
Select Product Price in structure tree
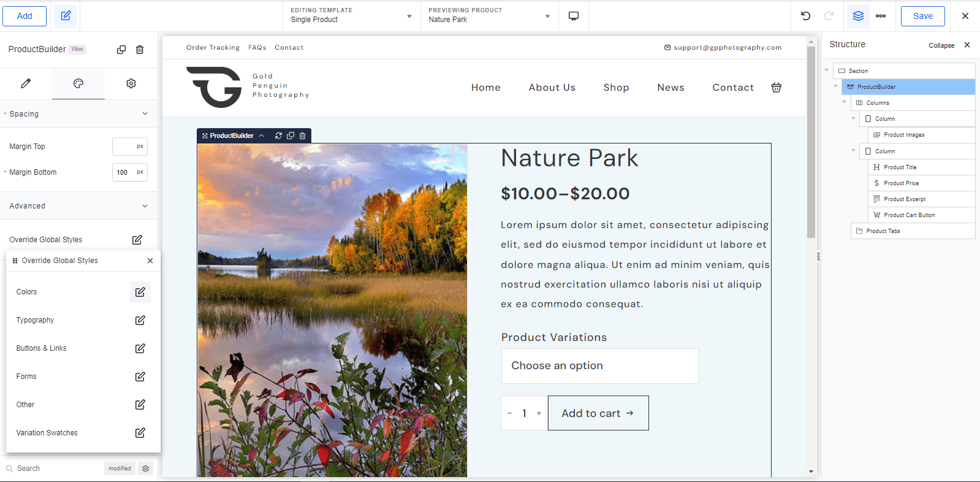(x=901, y=183)
